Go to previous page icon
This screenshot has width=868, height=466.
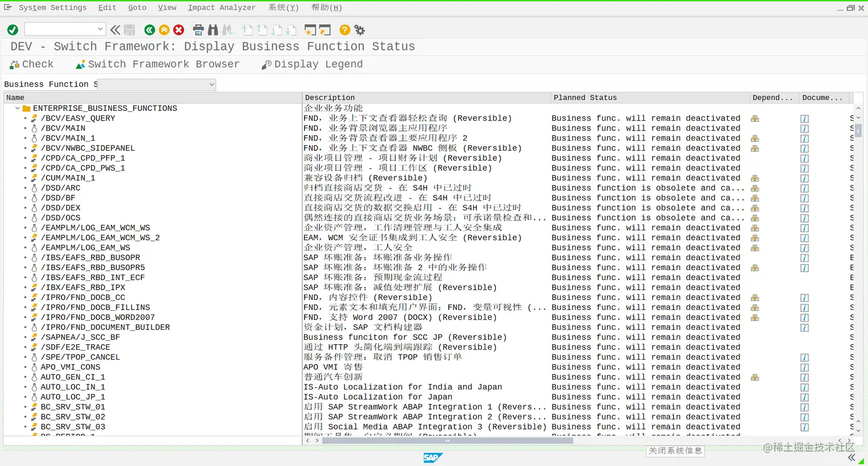pyautogui.click(x=262, y=30)
